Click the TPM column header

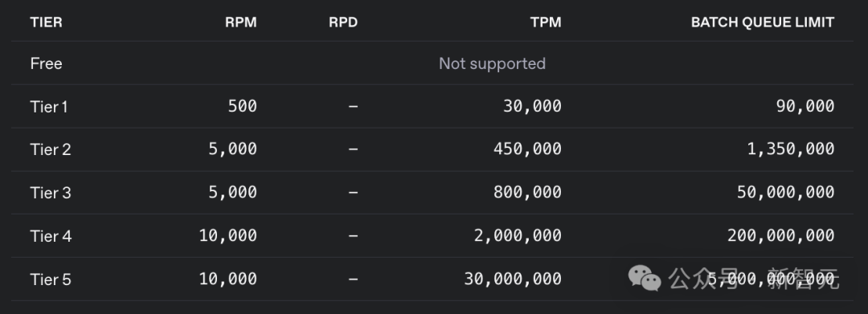point(545,22)
